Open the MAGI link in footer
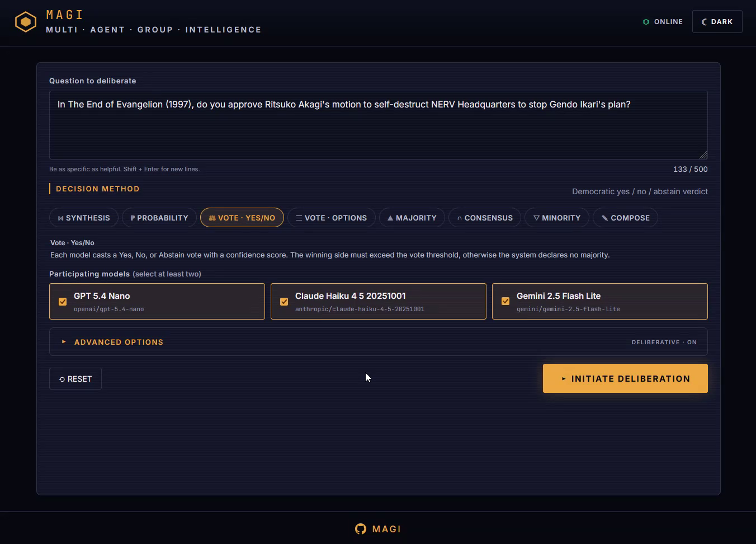This screenshot has height=544, width=756. tap(386, 529)
